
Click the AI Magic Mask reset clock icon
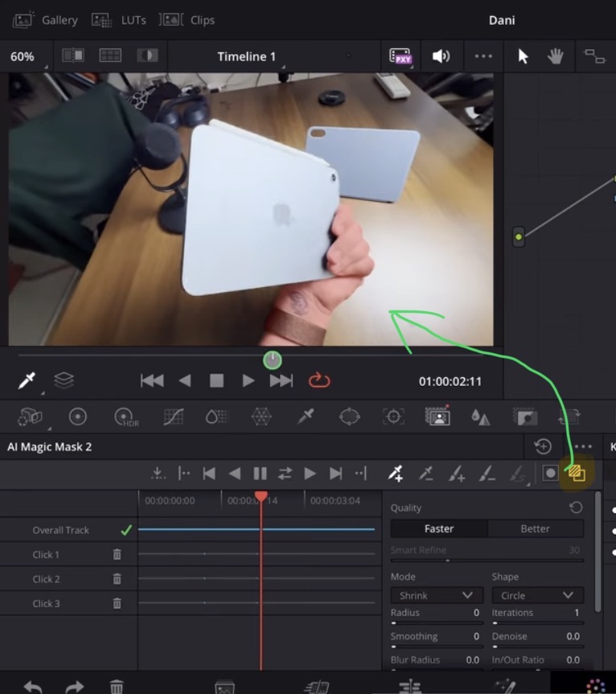[x=543, y=446]
